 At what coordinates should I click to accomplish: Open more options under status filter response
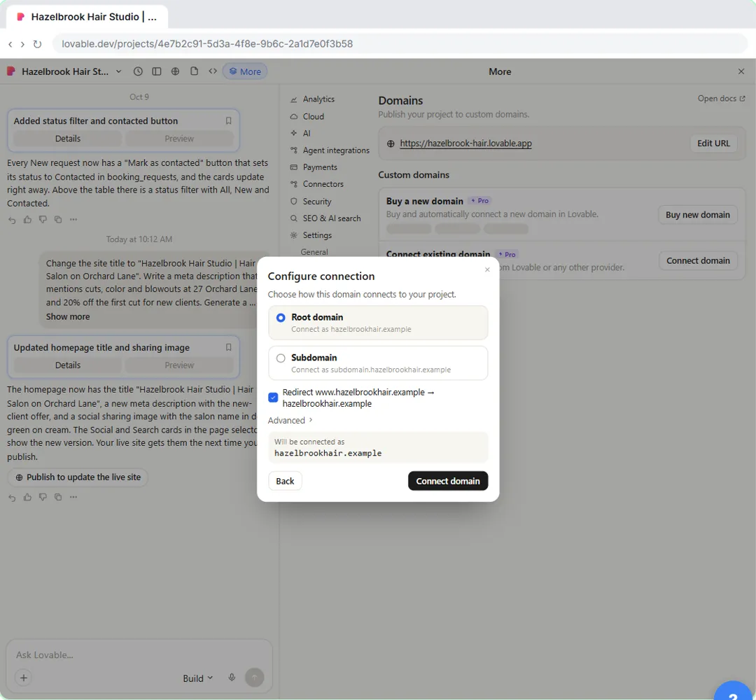click(x=73, y=220)
